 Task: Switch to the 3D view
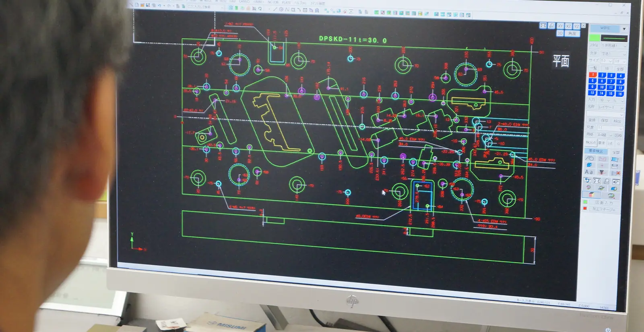coord(560,33)
